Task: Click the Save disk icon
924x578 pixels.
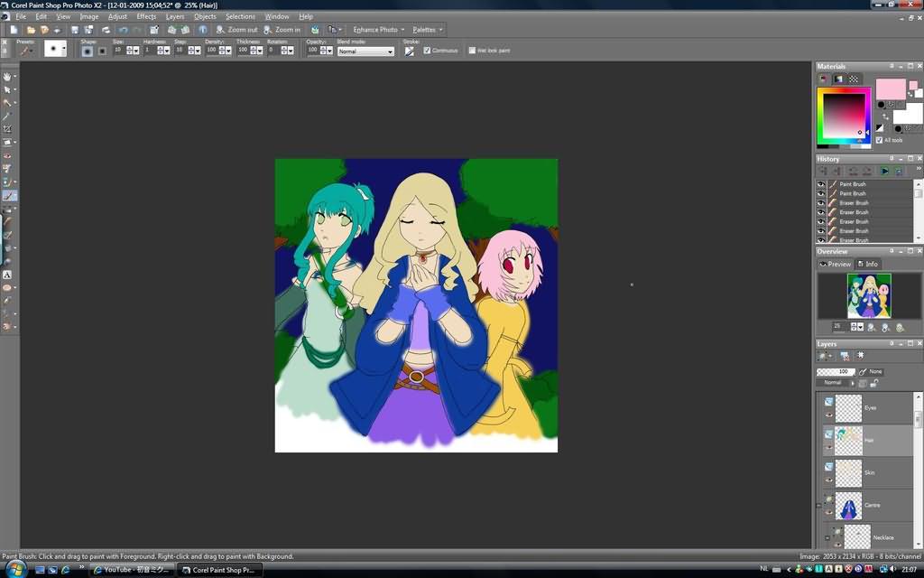Action: [x=75, y=30]
